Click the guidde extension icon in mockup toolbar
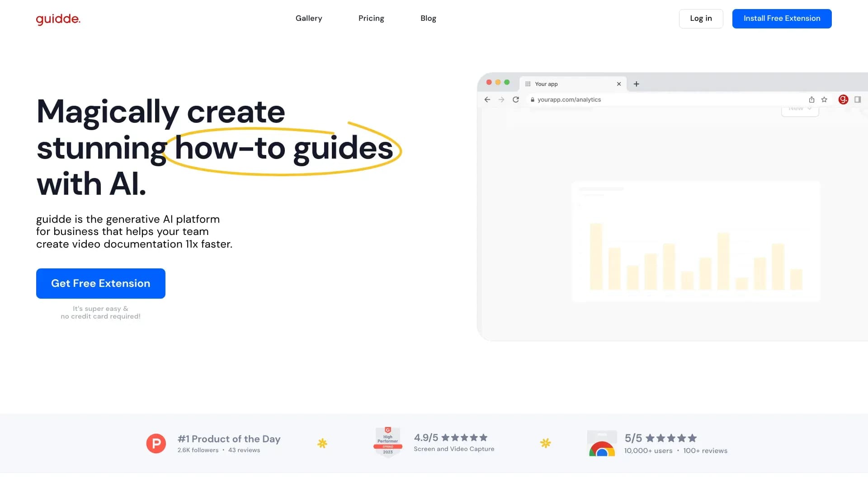 (x=843, y=100)
